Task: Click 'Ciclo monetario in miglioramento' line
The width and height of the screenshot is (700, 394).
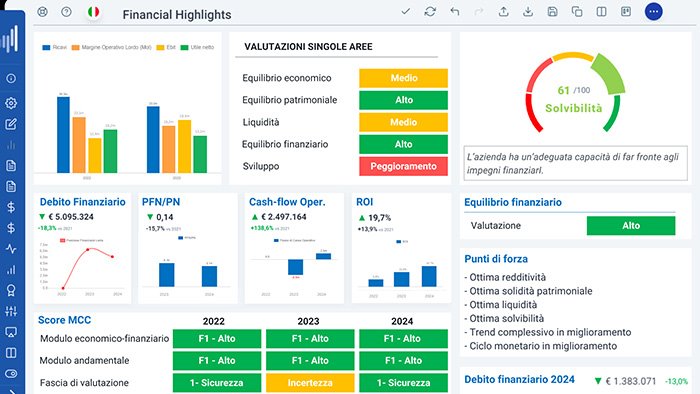Action: [x=541, y=346]
